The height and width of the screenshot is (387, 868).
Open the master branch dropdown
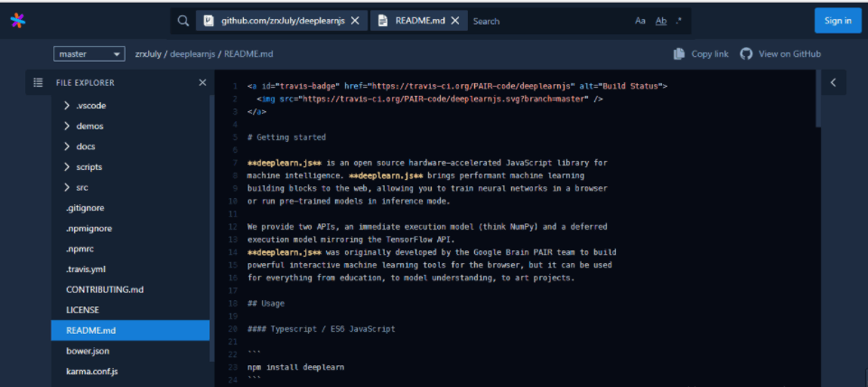coord(89,53)
